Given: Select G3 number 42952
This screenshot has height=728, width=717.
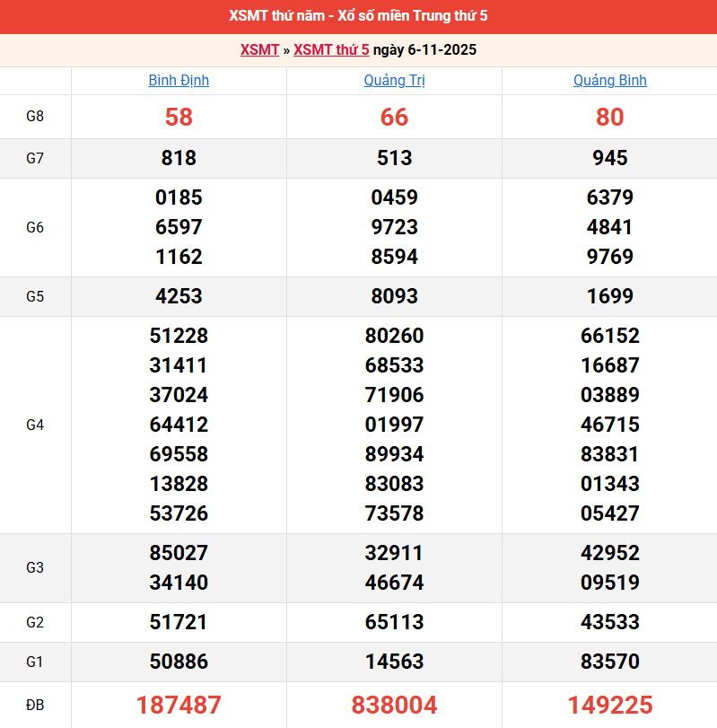Looking at the screenshot, I should point(609,553).
